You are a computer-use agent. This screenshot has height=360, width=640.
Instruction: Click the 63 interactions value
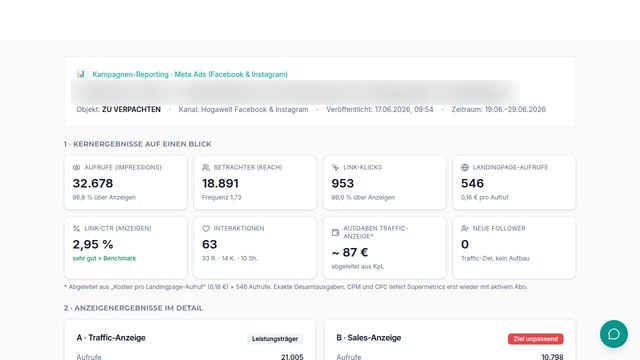(209, 244)
